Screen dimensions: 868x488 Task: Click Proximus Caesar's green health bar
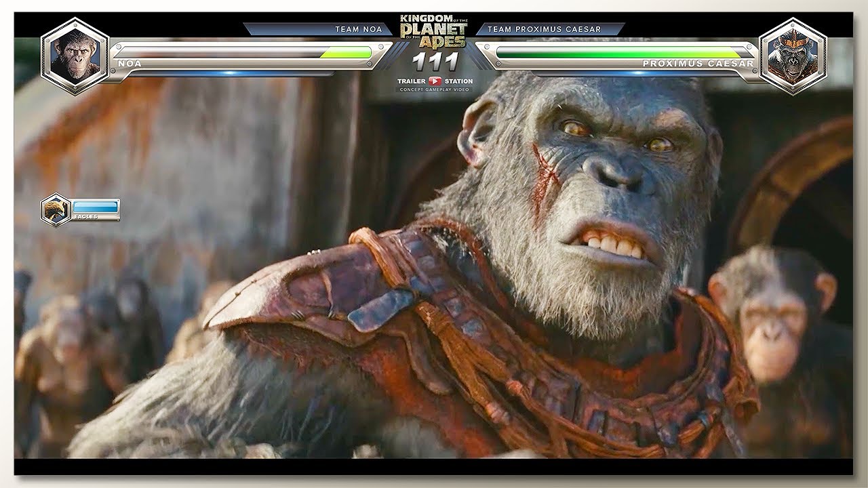tap(618, 53)
